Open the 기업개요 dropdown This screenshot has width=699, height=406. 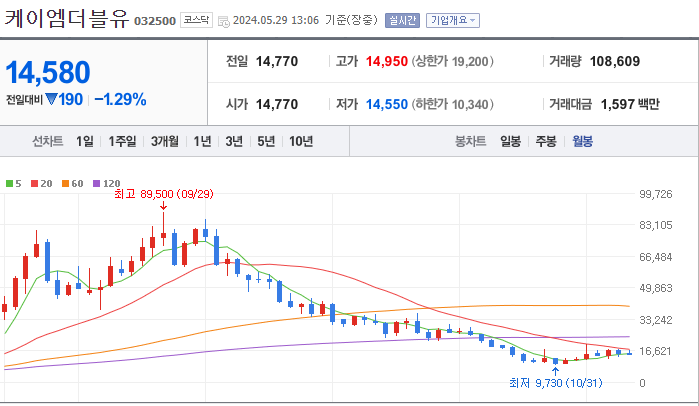[x=452, y=21]
